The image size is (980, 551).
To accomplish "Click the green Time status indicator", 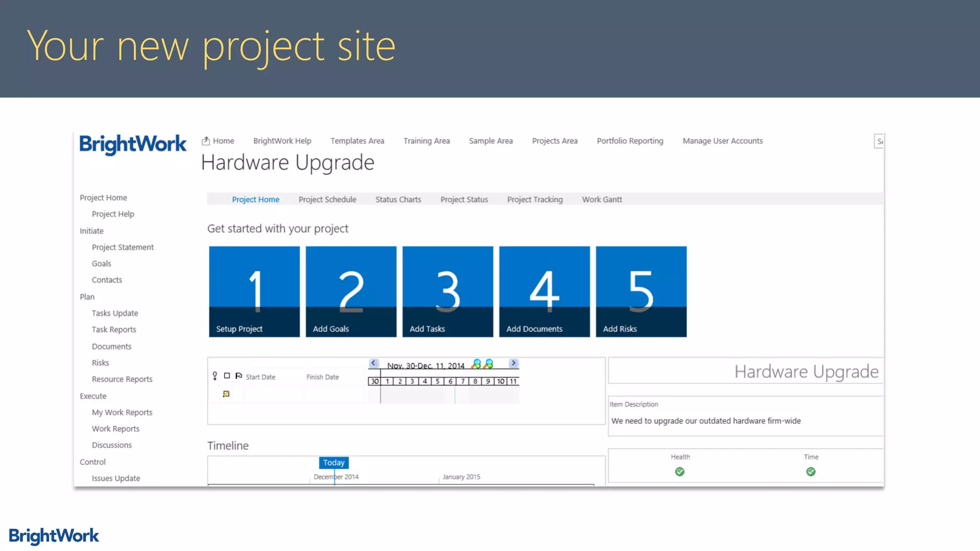I will [811, 472].
